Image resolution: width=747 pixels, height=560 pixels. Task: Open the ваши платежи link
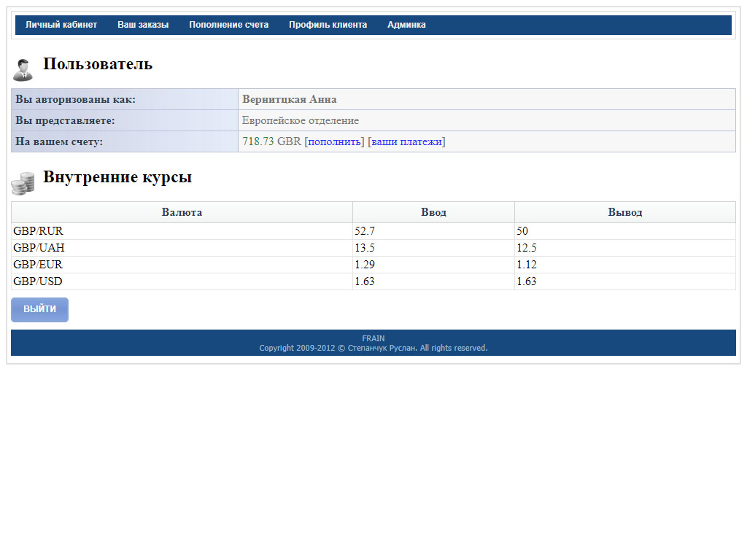pos(406,141)
